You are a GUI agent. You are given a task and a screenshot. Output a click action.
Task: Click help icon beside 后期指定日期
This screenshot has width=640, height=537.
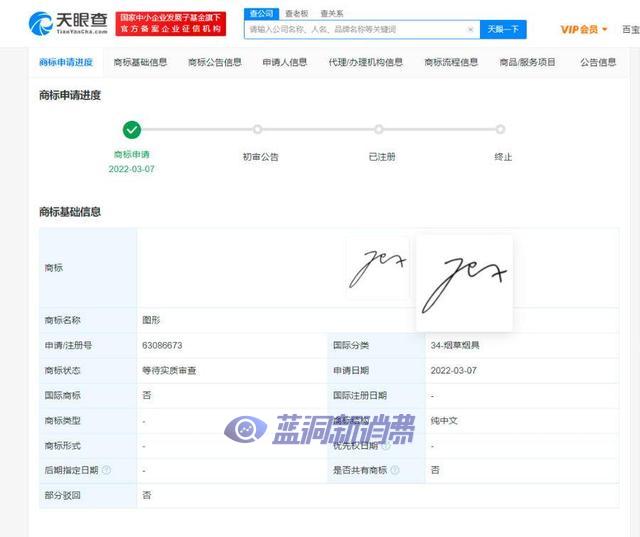(107, 470)
